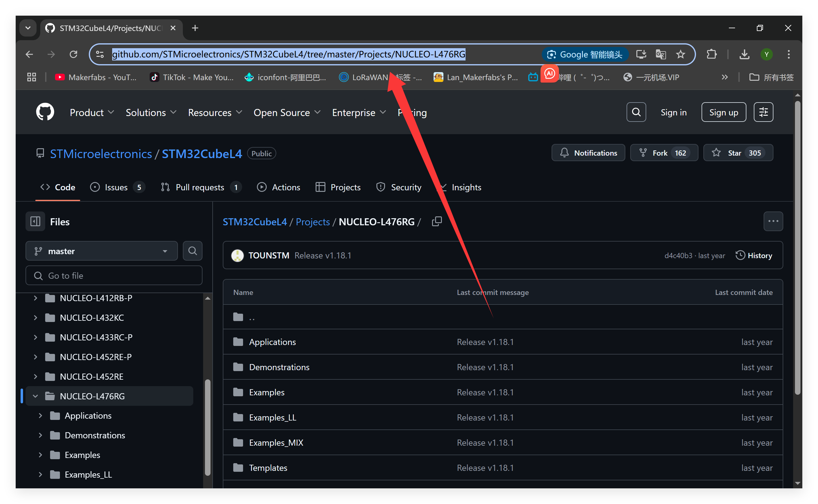Open the Examples_MIX folder link

click(x=276, y=443)
